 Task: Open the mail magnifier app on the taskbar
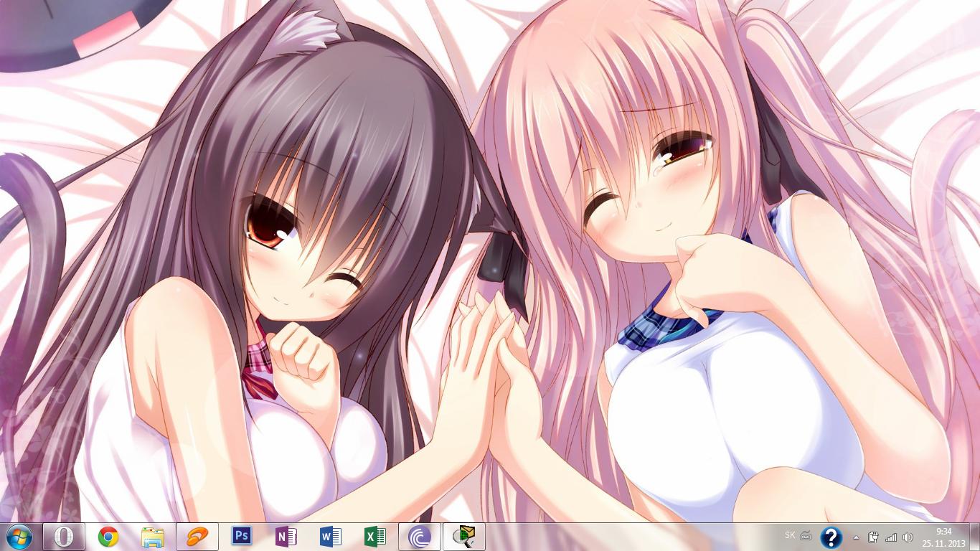tap(464, 537)
